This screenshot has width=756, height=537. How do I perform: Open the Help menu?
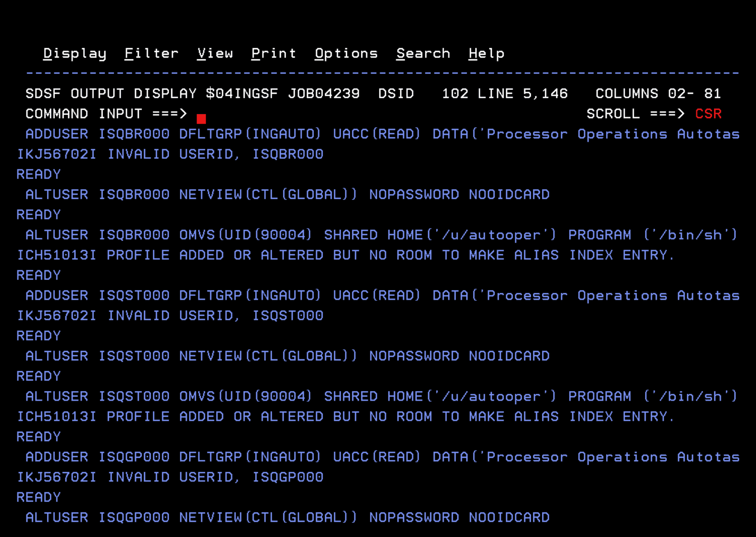[486, 53]
